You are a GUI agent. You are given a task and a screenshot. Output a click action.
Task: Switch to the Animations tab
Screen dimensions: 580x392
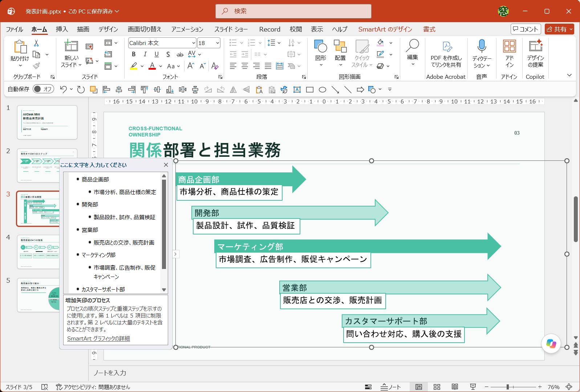click(x=187, y=29)
